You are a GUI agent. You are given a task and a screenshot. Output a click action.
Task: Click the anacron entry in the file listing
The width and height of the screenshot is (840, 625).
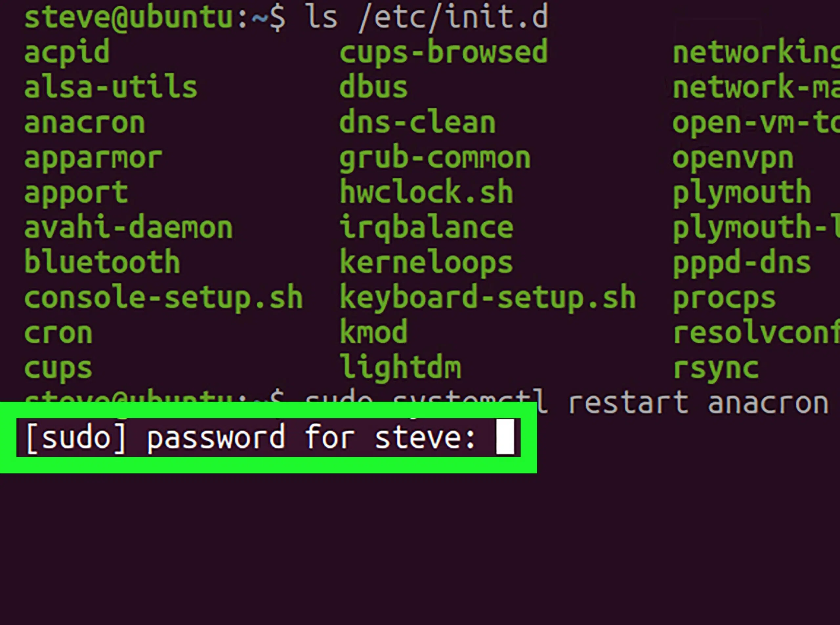84,123
